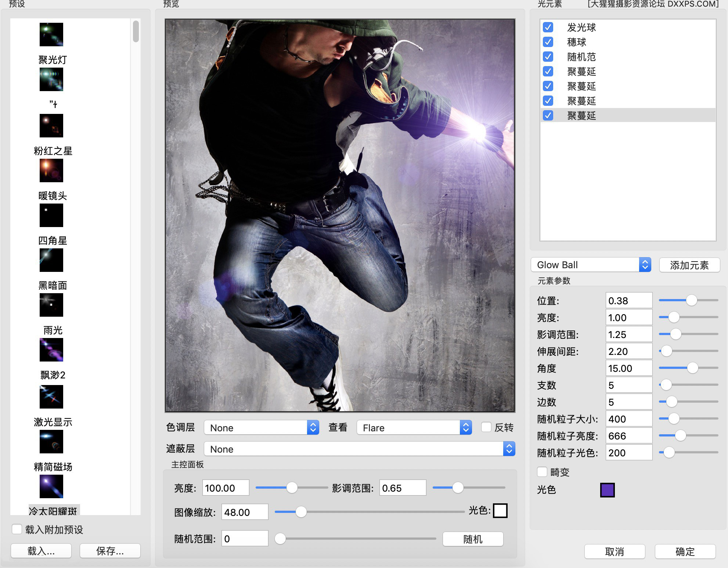The width and height of the screenshot is (728, 568).
Task: Select the 随机范 item in element list
Action: 581,57
